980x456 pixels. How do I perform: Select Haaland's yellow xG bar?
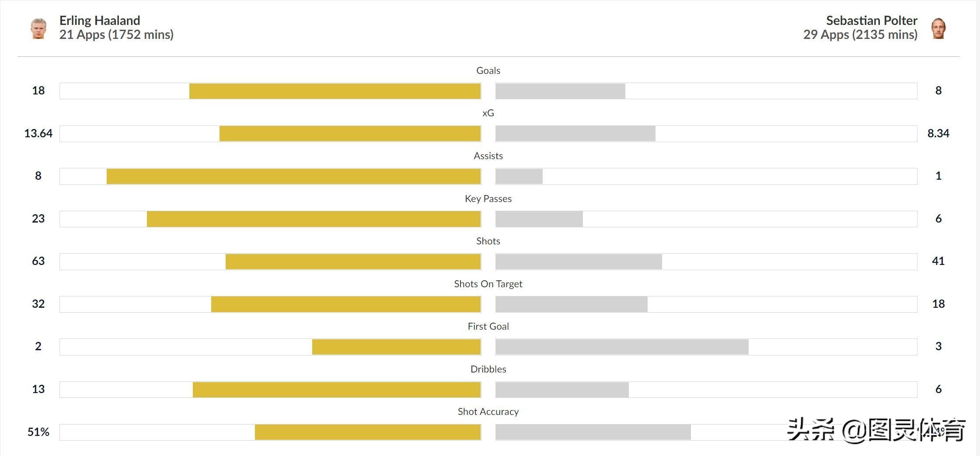point(350,133)
